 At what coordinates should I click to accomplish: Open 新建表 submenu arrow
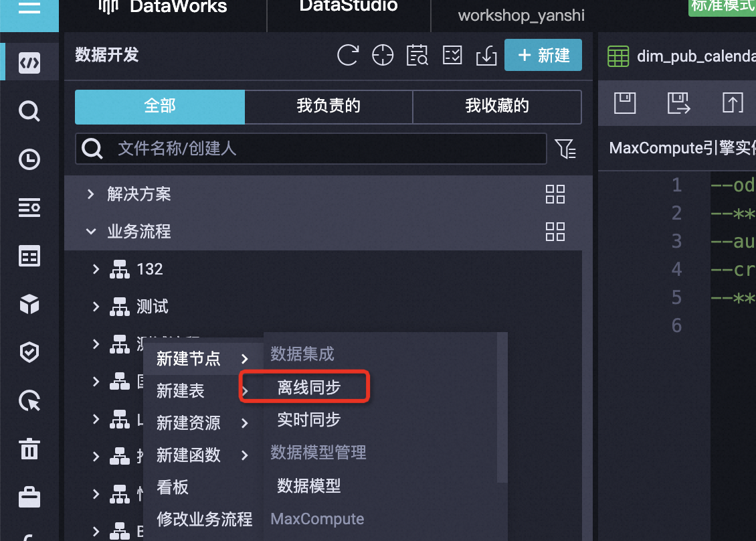245,391
